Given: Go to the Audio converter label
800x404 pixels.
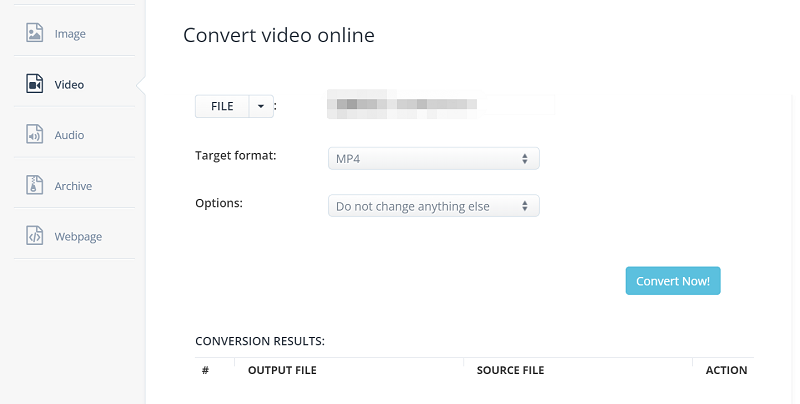Looking at the screenshot, I should point(69,135).
